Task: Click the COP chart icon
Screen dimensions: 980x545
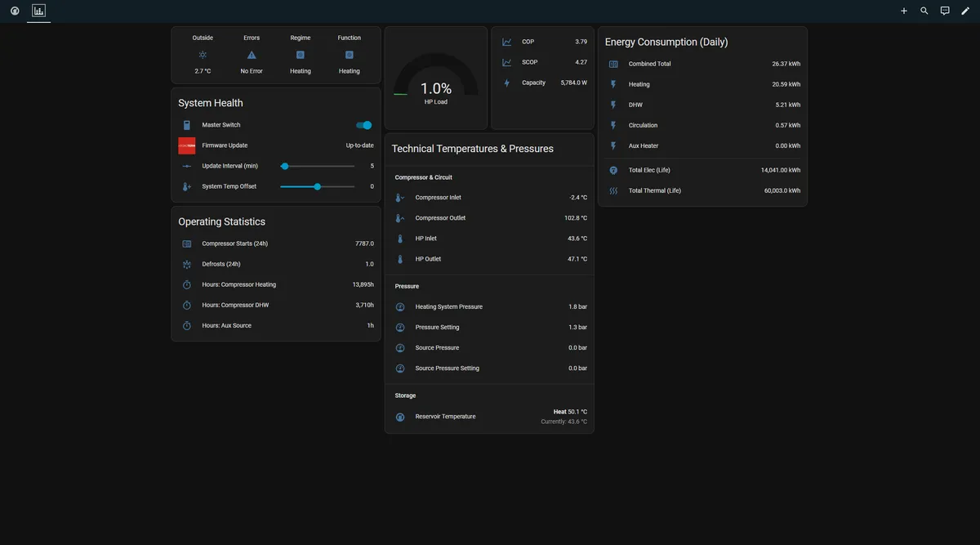Action: click(507, 42)
